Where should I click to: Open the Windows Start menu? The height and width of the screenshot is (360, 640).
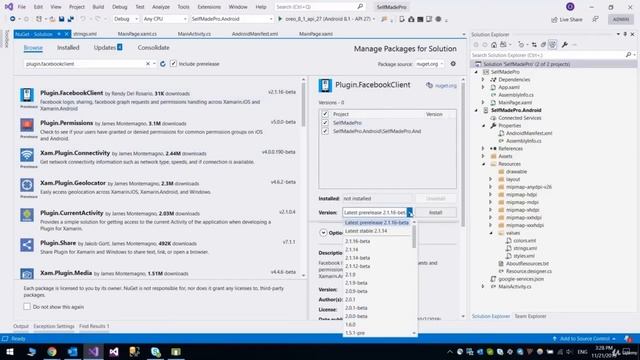[x=10, y=351]
